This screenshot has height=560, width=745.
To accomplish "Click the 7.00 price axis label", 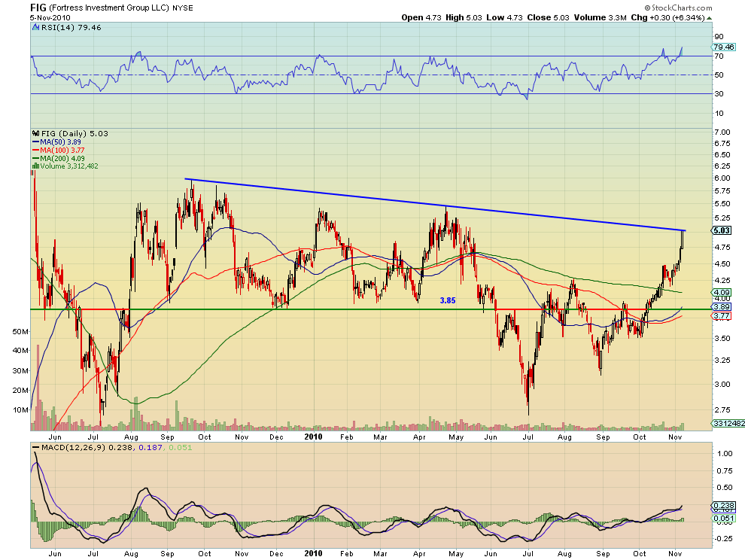I will click(x=722, y=132).
